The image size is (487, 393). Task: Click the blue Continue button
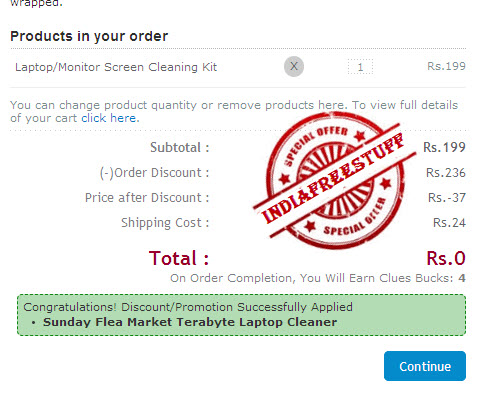pyautogui.click(x=425, y=366)
